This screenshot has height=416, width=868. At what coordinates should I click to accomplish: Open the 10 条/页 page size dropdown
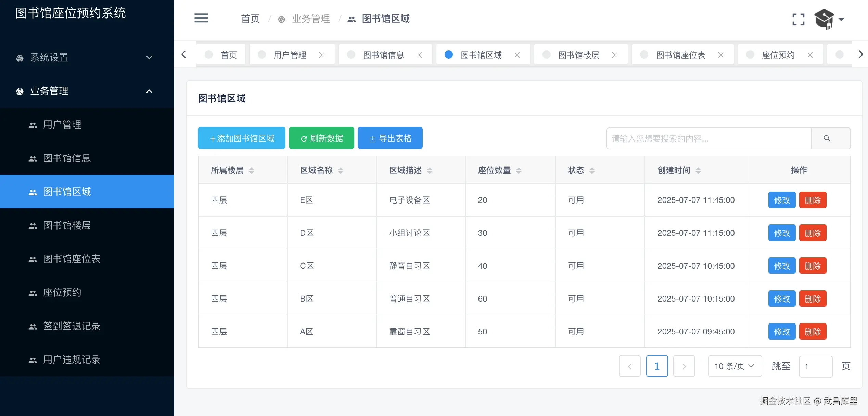(x=735, y=366)
